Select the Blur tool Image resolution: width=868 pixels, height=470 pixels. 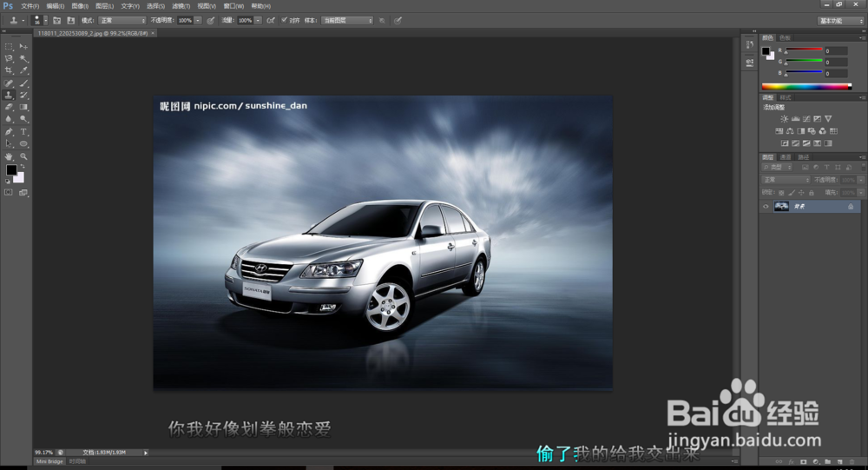9,119
